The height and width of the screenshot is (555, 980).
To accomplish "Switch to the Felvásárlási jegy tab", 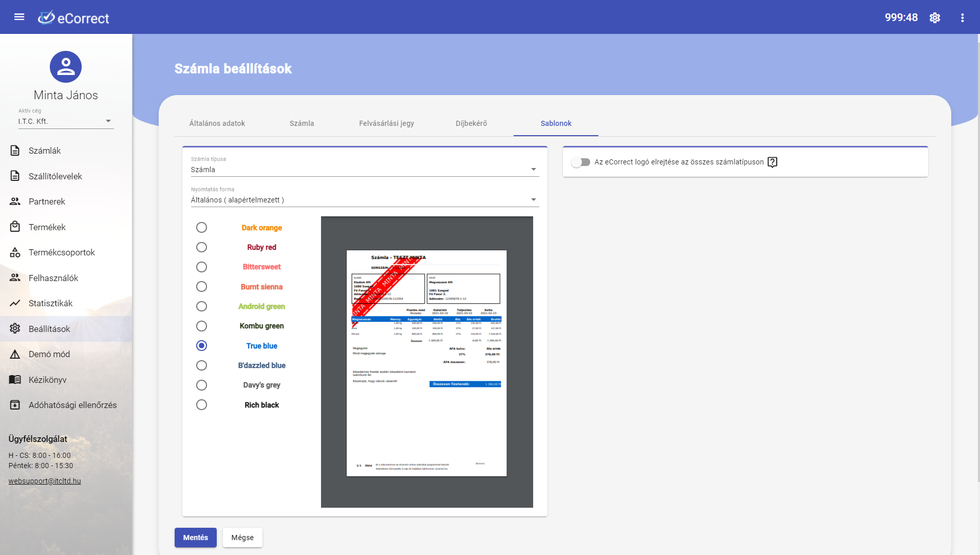I will pos(386,123).
